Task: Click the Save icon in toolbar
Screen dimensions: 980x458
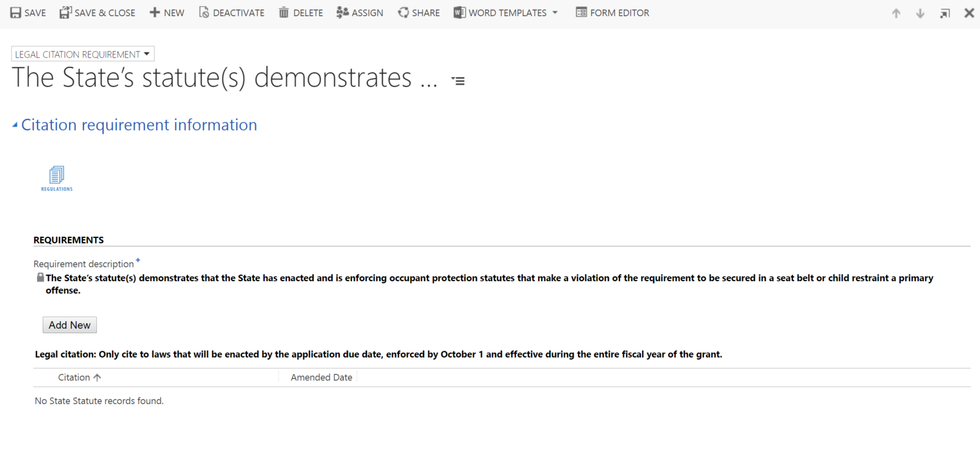Action: click(x=16, y=13)
